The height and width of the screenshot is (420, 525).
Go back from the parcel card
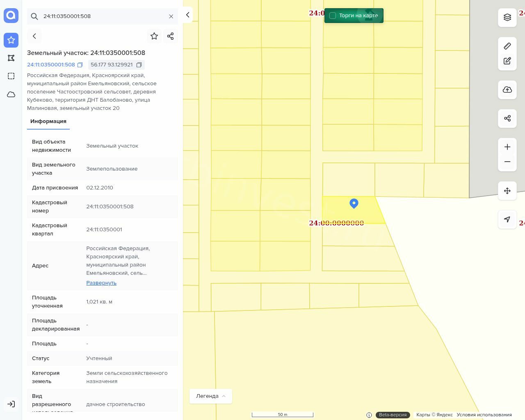(x=34, y=36)
